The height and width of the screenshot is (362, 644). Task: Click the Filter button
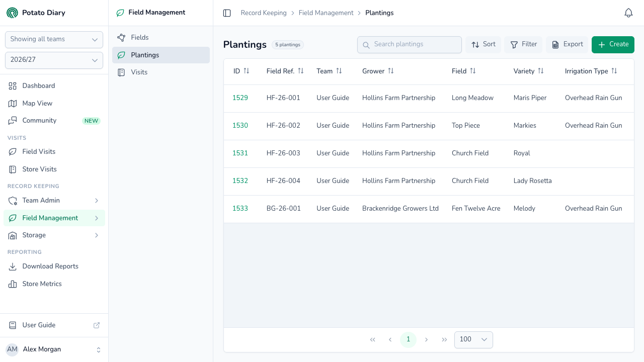click(x=523, y=45)
